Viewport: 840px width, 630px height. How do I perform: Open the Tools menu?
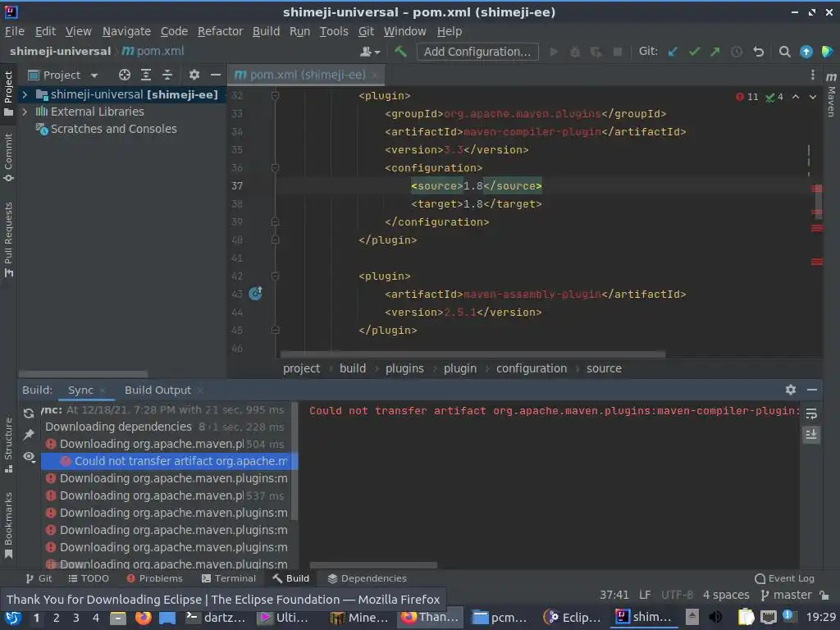point(334,32)
